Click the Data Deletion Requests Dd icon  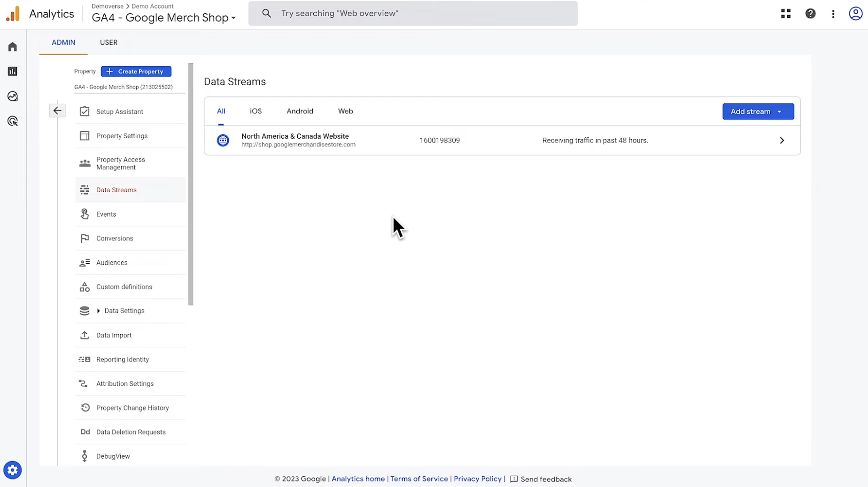point(85,432)
